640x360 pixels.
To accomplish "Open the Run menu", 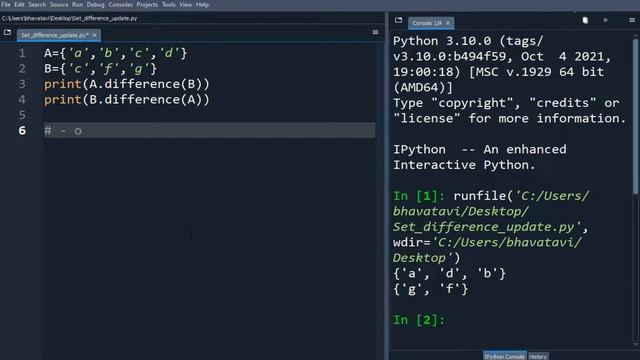I will point(78,4).
